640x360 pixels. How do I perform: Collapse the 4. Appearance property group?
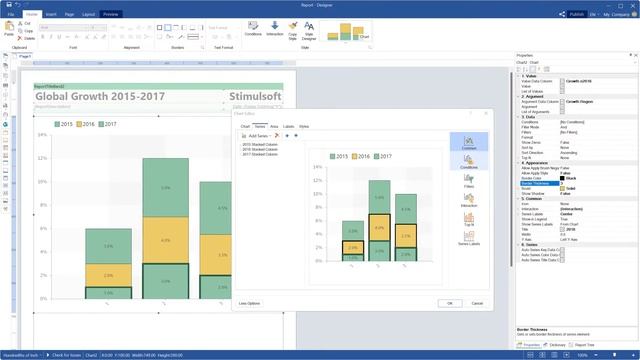518,163
